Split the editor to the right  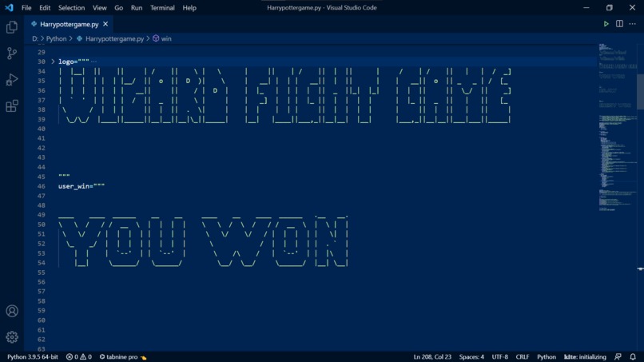pos(619,24)
